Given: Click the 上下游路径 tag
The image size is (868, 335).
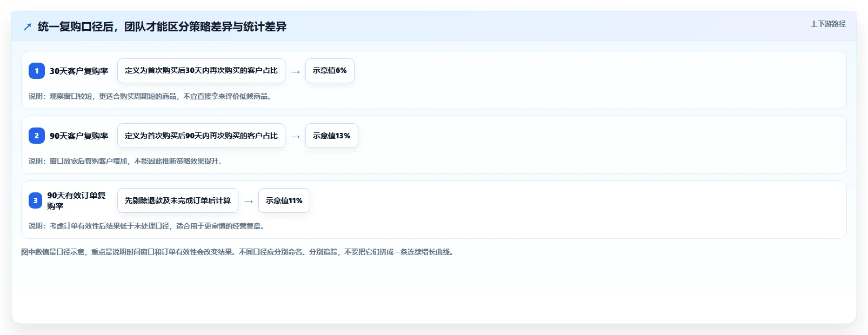Looking at the screenshot, I should [x=828, y=24].
